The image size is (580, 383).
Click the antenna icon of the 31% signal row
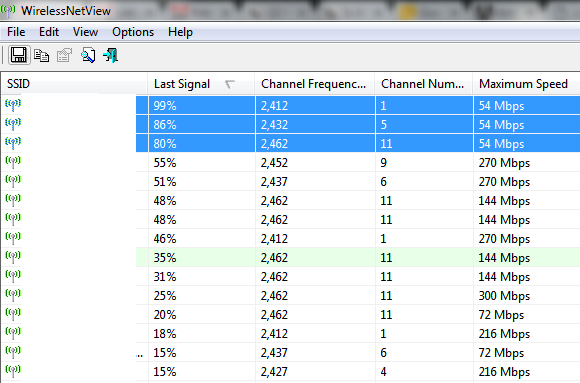[x=13, y=276]
